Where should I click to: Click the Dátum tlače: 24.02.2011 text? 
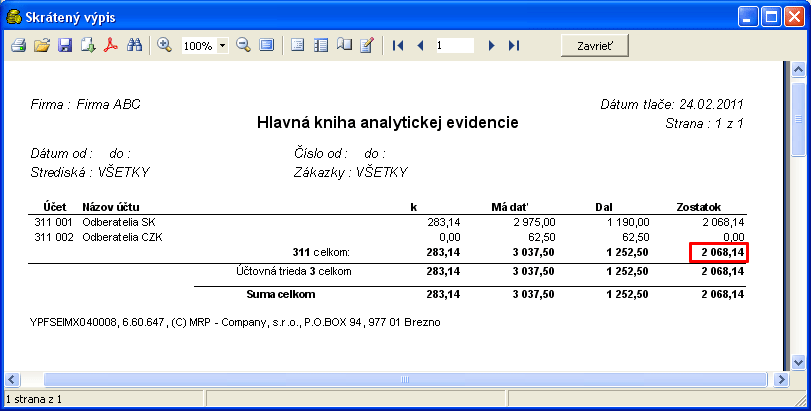[x=671, y=104]
